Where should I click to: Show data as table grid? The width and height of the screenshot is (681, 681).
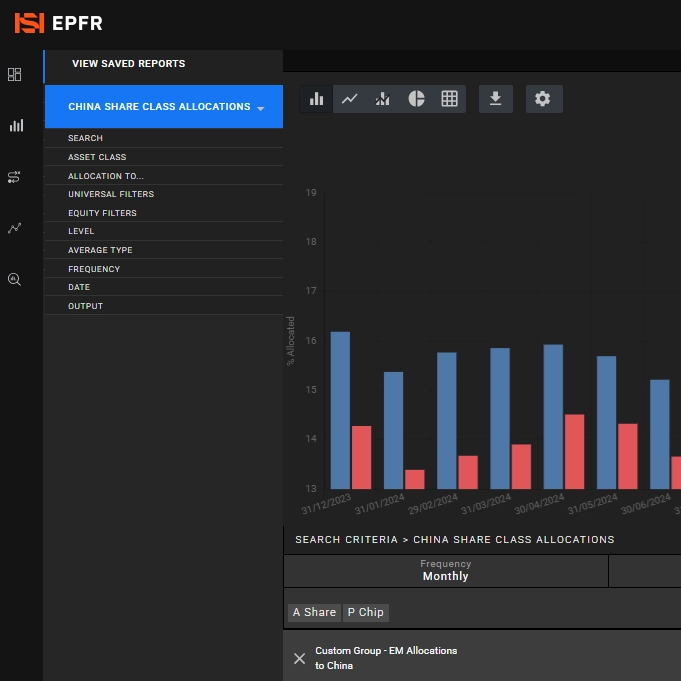[449, 99]
